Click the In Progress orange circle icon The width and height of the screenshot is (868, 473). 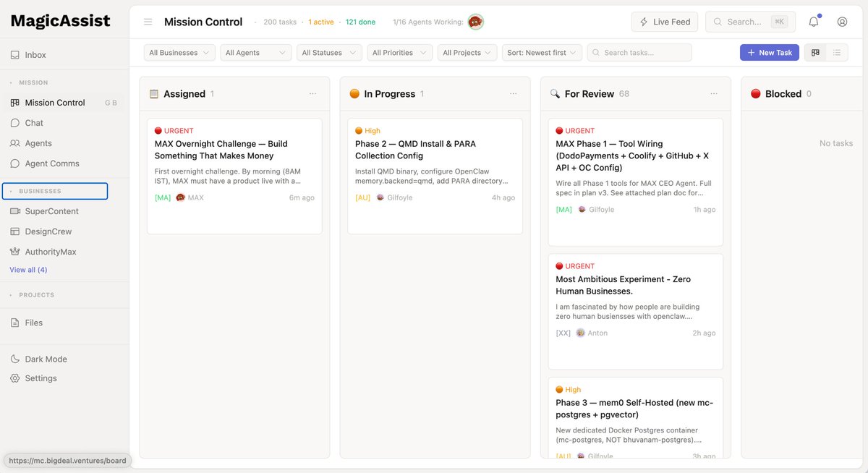tap(354, 94)
